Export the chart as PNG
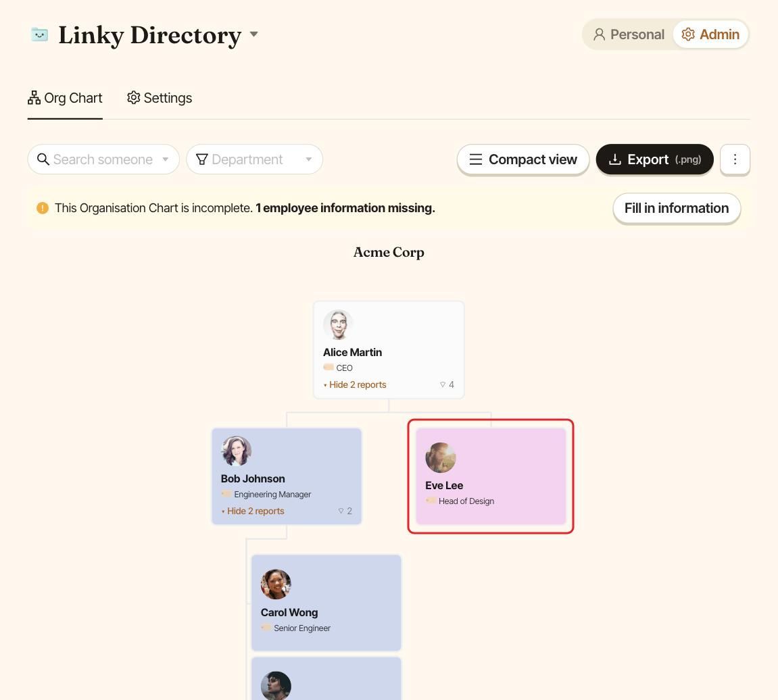 [x=654, y=159]
